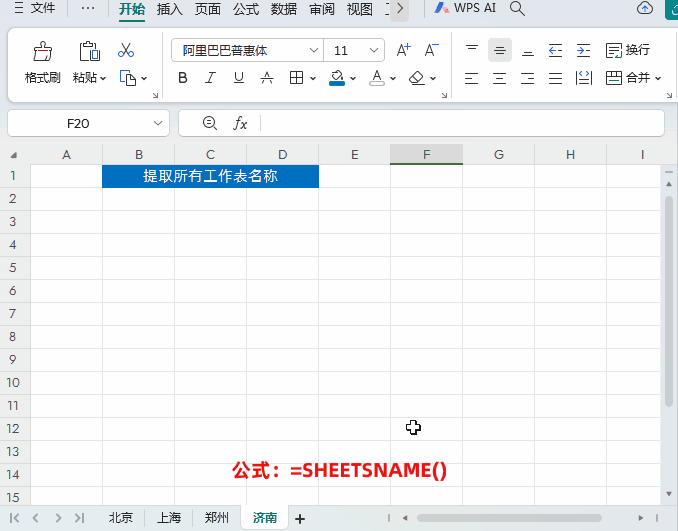Click the cloud upload icon
The width and height of the screenshot is (678, 531).
coord(645,8)
